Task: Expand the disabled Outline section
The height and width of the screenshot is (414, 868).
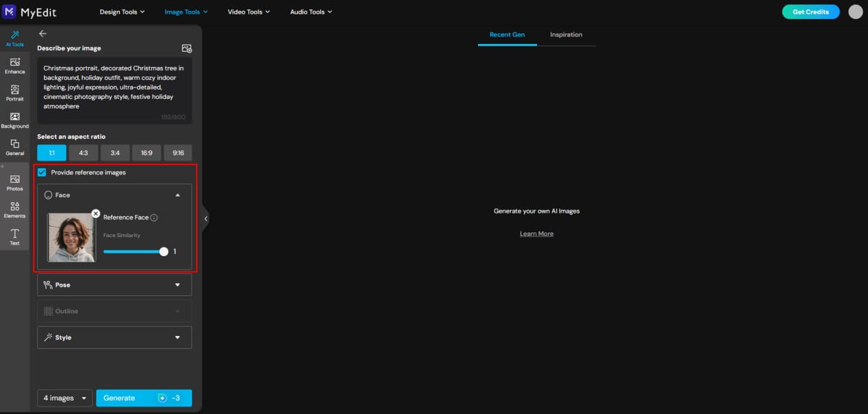Action: click(x=178, y=311)
